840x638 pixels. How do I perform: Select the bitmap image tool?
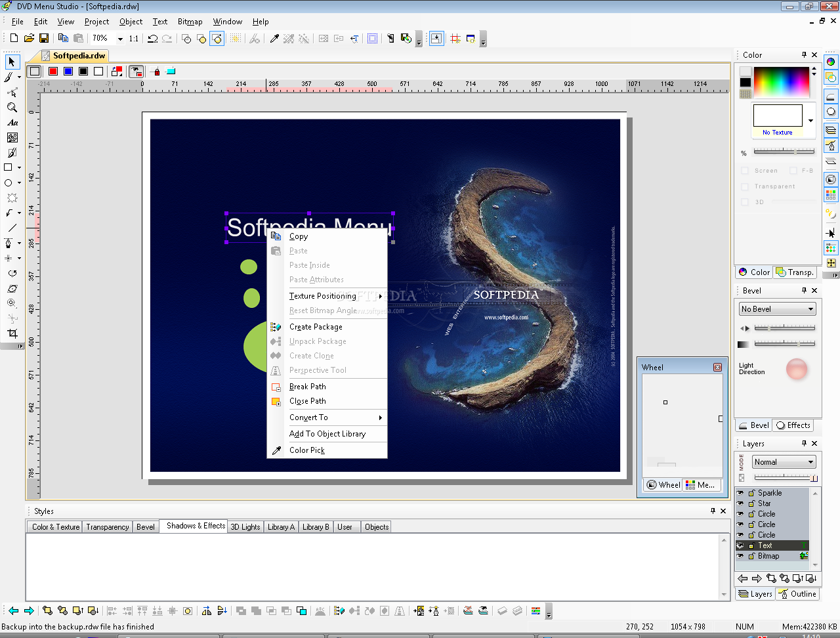(12, 138)
